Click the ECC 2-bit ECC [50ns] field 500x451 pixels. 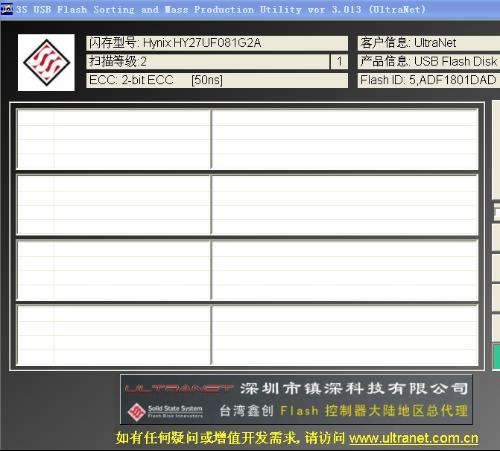pyautogui.click(x=217, y=80)
